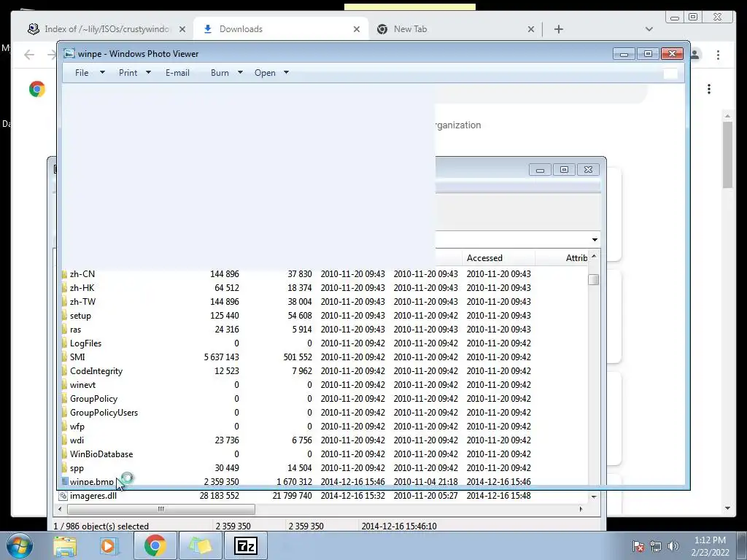Click the Action Center flag tray icon
Image resolution: width=747 pixels, height=560 pixels.
[638, 546]
